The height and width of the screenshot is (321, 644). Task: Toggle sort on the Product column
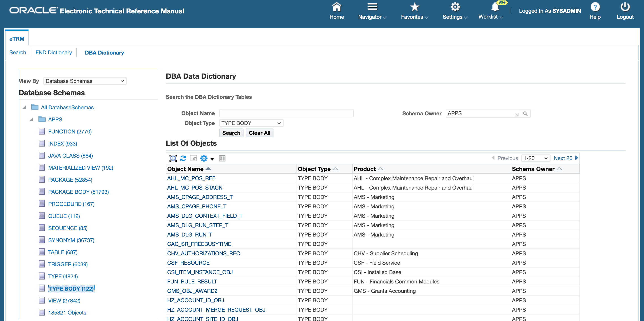pyautogui.click(x=380, y=169)
